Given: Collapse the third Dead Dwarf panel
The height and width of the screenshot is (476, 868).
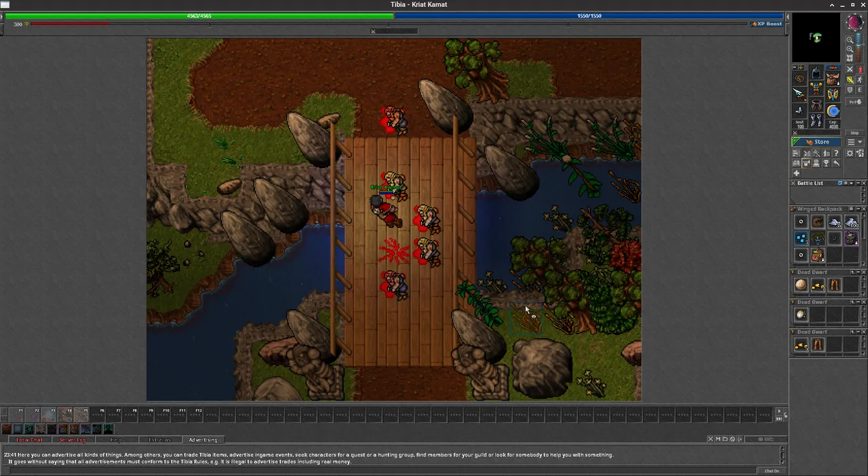Looking at the screenshot, I should tap(858, 332).
